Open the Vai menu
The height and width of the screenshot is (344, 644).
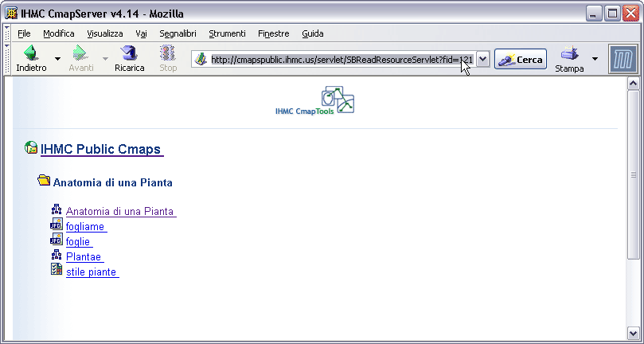point(141,33)
